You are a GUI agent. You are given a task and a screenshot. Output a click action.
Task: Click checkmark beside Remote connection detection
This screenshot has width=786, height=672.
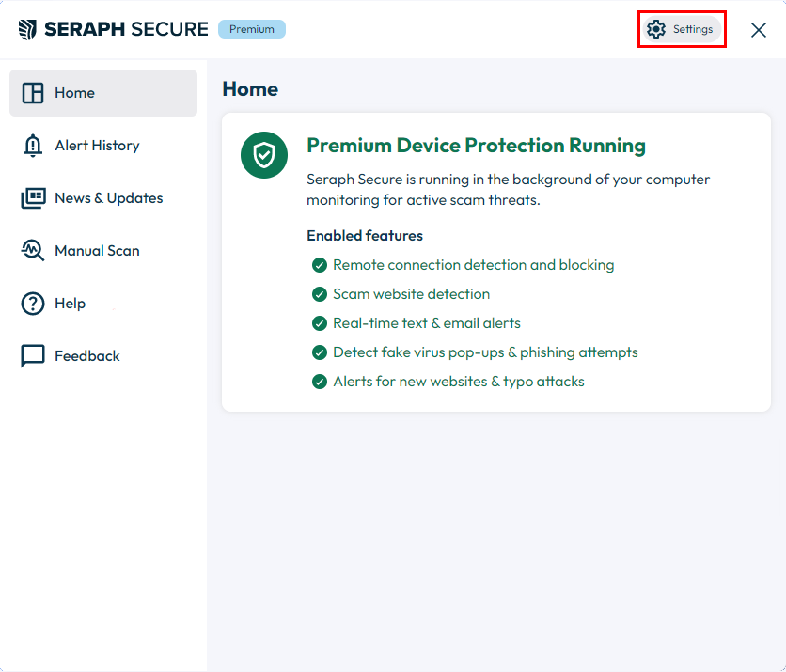tap(320, 265)
